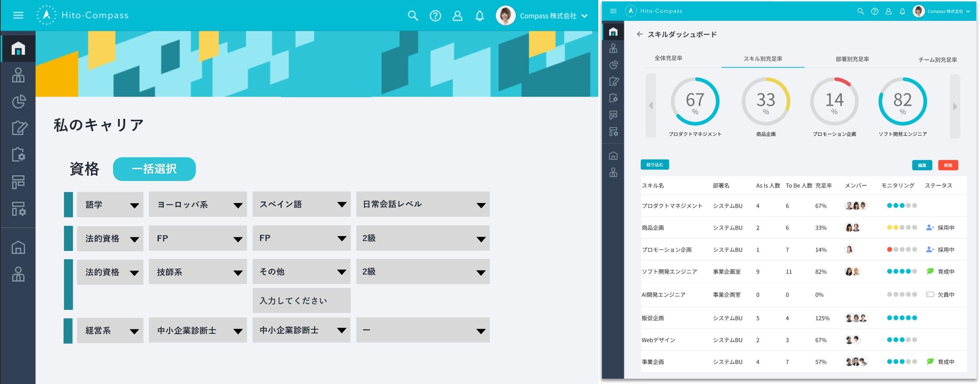Expand Compass株式会社 menu in right dashboard header

point(948,11)
